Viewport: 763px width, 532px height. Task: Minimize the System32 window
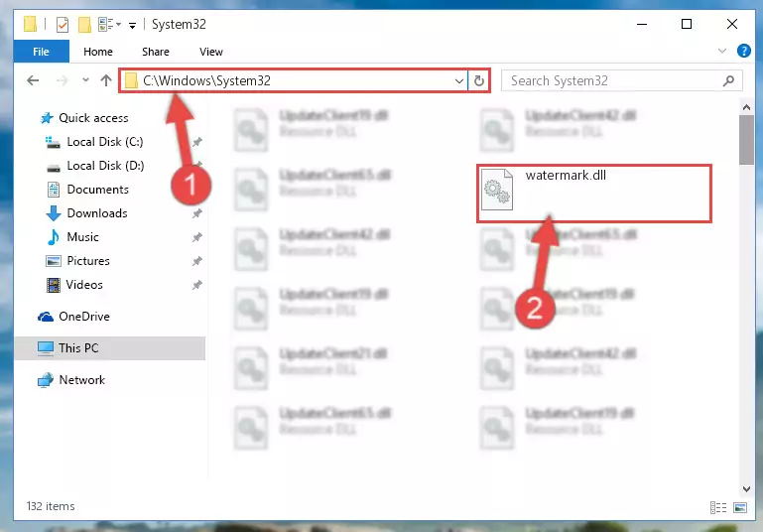tap(642, 24)
